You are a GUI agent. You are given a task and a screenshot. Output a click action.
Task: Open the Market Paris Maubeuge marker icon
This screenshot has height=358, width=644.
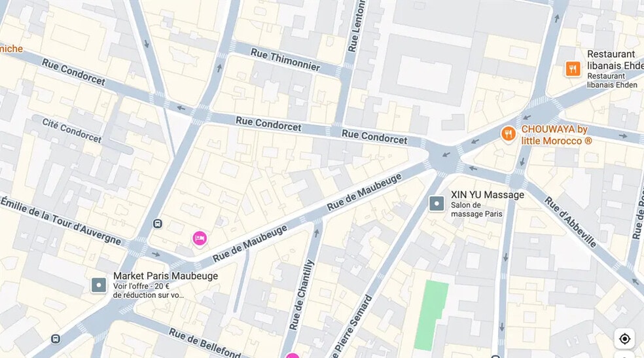[x=99, y=285]
